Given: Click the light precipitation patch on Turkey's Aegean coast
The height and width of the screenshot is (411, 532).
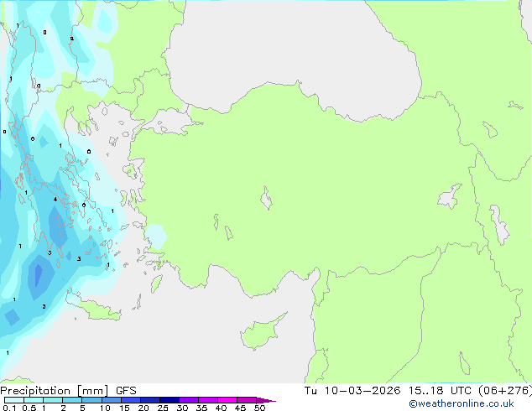Looking at the screenshot, I should click(156, 237).
